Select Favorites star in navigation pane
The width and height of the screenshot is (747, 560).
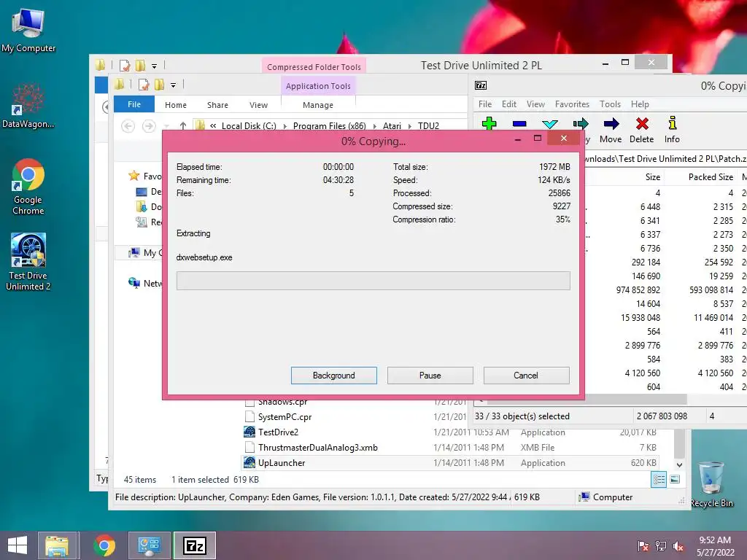[134, 176]
